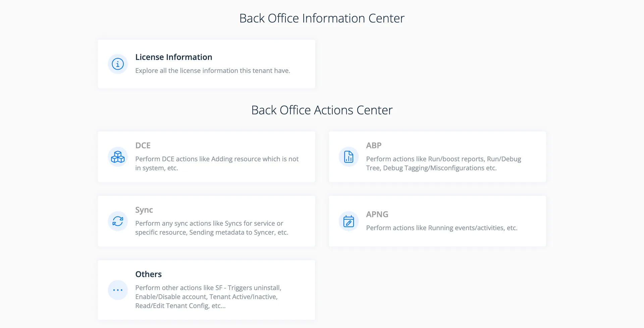Click the Others three-dots icon
Viewport: 644px width, 328px height.
pyautogui.click(x=118, y=290)
